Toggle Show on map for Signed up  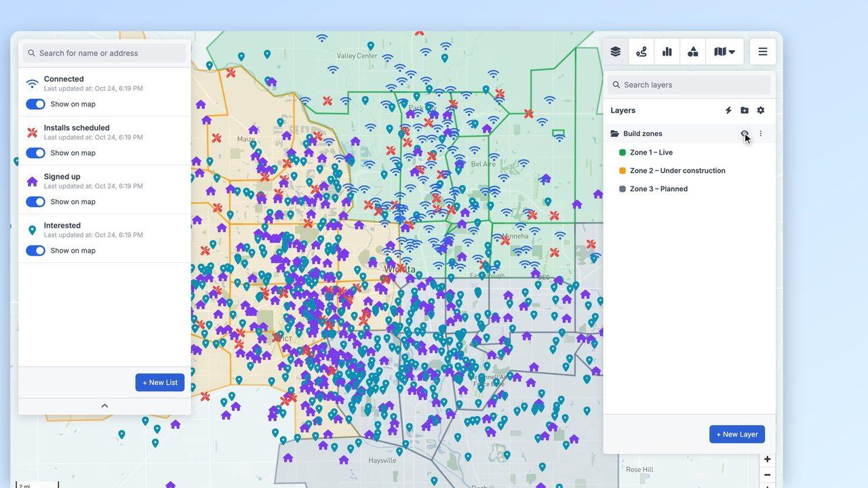(x=35, y=202)
